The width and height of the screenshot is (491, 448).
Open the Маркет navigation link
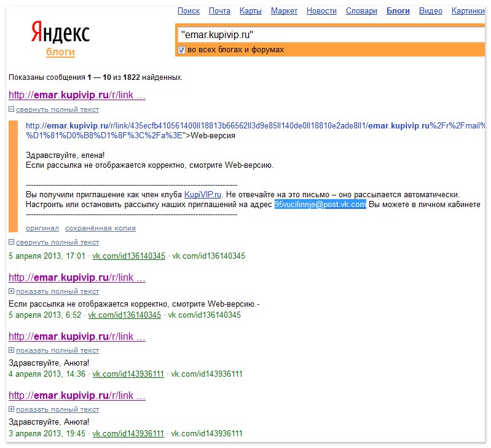284,10
